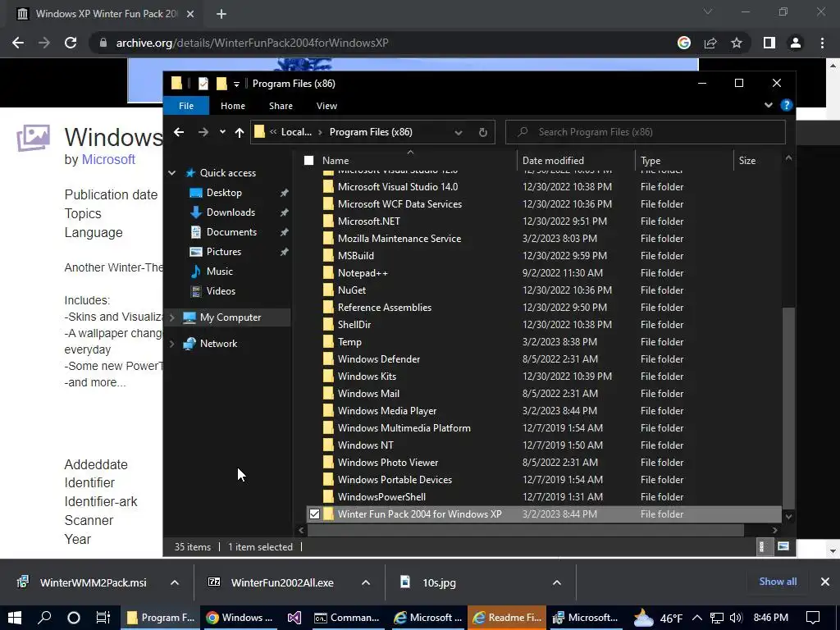Open Desktop in Quick access
The image size is (840, 630).
click(x=224, y=193)
